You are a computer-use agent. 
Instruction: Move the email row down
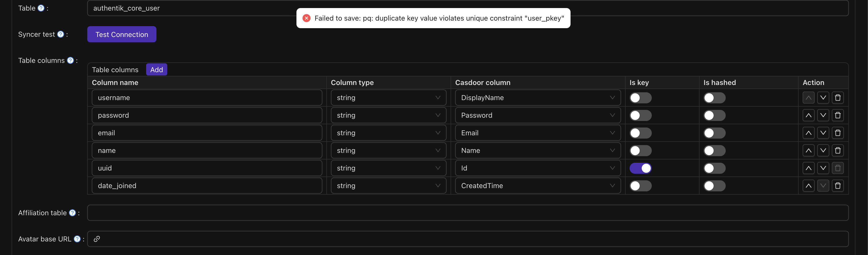pos(823,133)
